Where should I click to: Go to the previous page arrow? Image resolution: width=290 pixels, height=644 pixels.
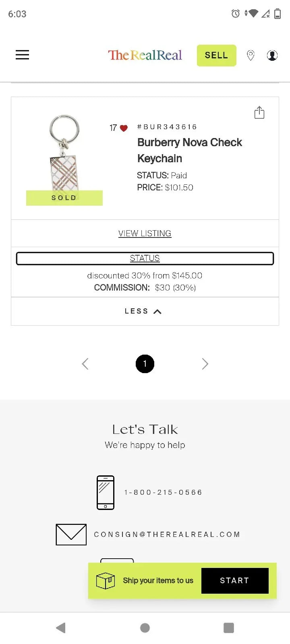pyautogui.click(x=85, y=364)
